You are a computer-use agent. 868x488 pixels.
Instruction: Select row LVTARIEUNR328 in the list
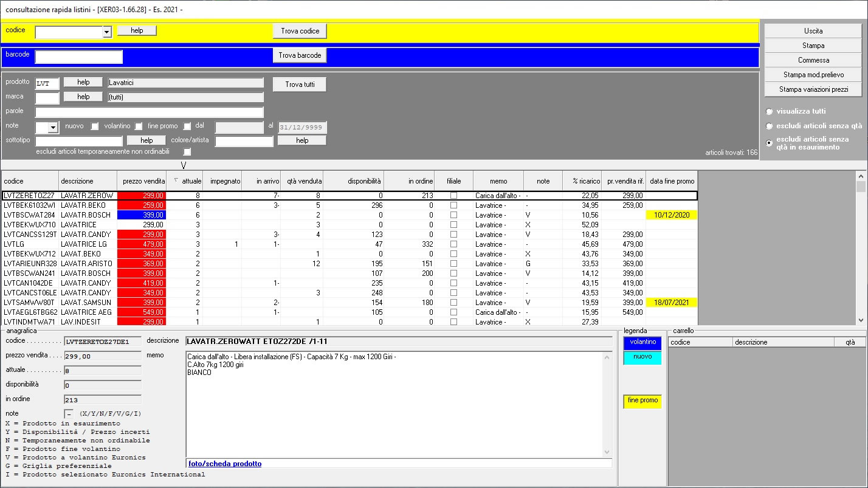coord(350,264)
